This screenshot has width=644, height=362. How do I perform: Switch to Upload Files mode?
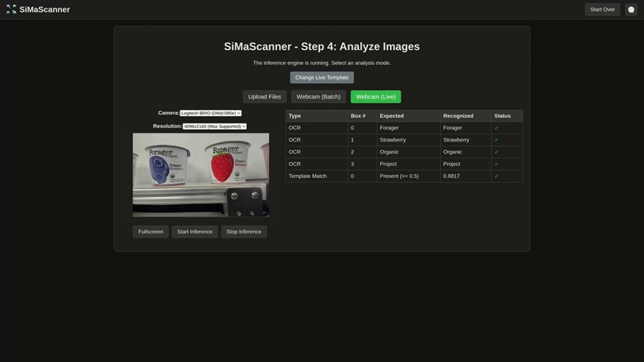[264, 97]
